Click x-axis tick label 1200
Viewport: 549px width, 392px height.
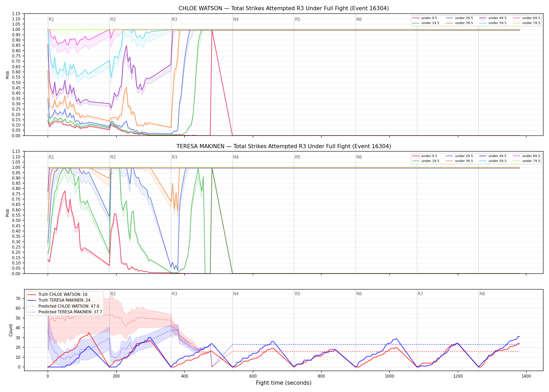pyautogui.click(x=458, y=376)
